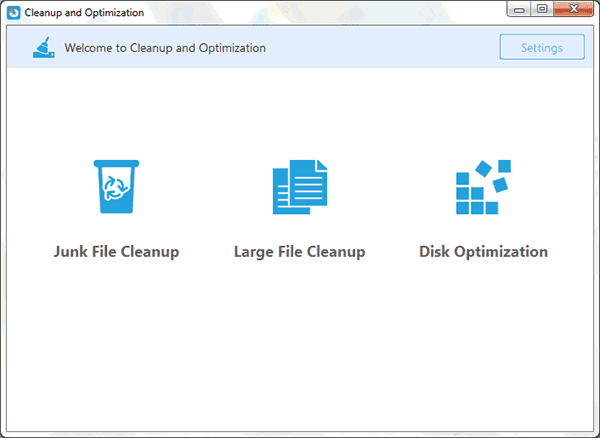Click the broom icon in the welcome banner
Image resolution: width=600 pixels, height=438 pixels.
click(44, 47)
